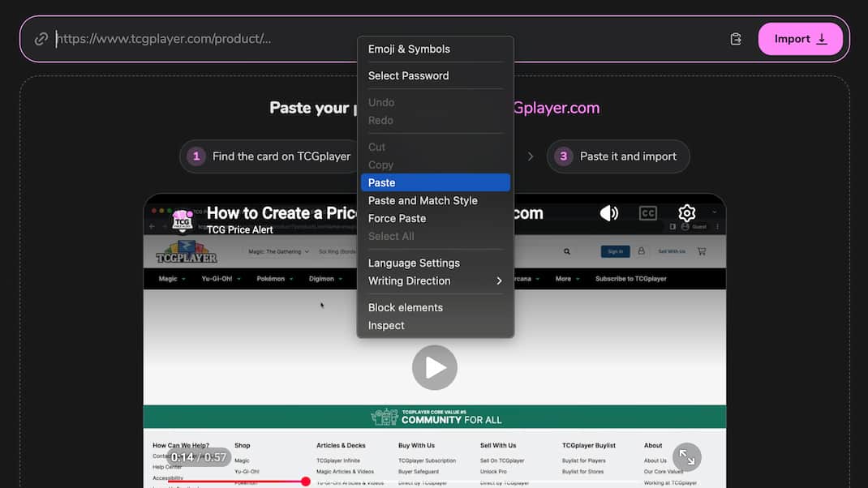Play the tutorial video

(435, 367)
